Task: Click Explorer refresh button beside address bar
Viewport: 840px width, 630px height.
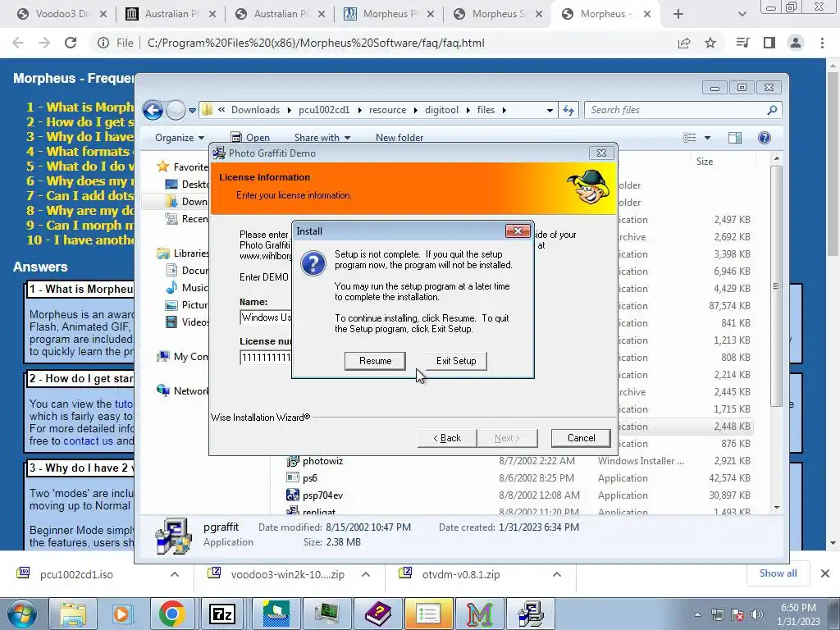Action: (568, 111)
